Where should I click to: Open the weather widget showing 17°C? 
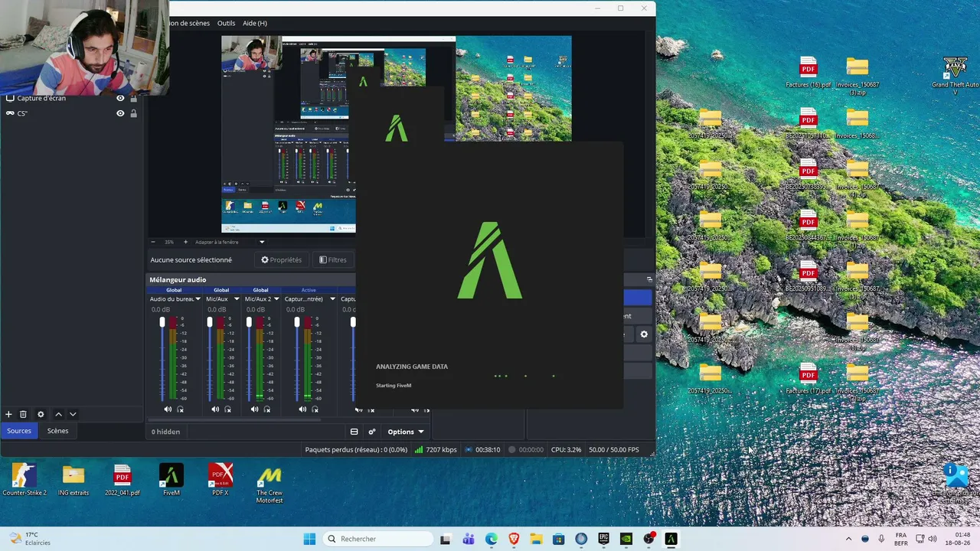[x=29, y=539]
